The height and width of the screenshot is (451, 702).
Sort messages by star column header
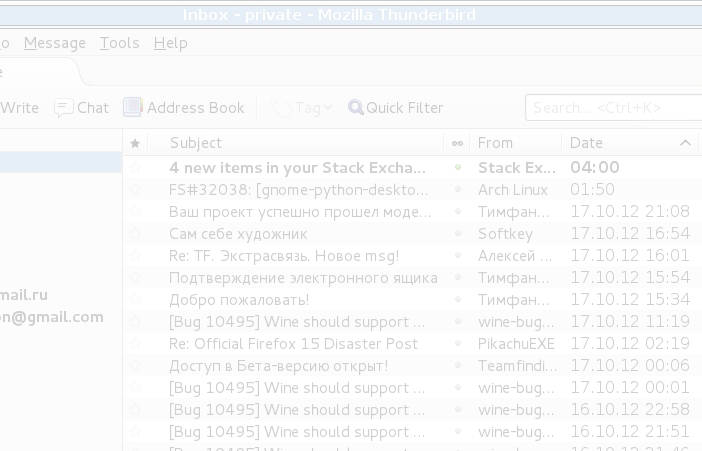[x=135, y=143]
